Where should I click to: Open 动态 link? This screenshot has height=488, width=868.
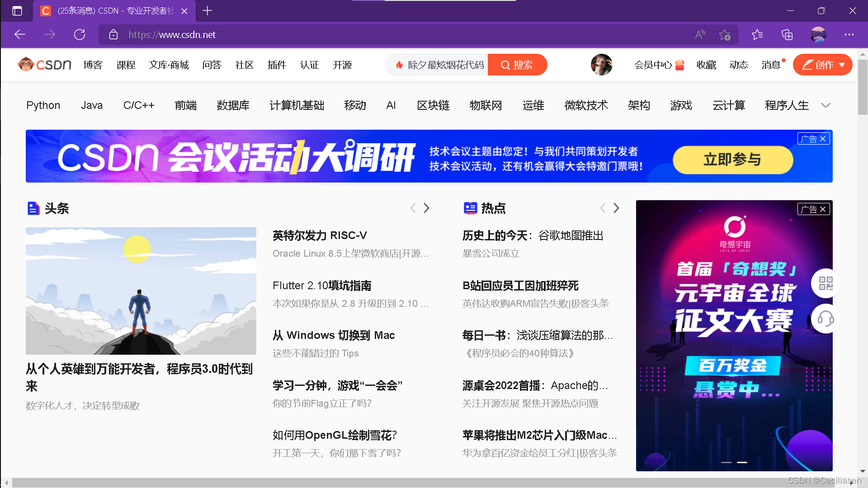coord(739,65)
